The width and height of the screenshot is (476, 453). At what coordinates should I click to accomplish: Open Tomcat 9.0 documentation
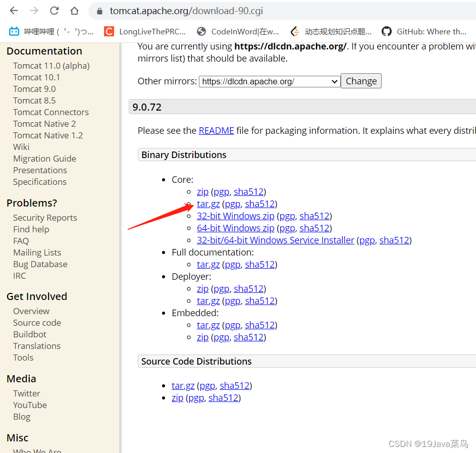click(x=34, y=89)
